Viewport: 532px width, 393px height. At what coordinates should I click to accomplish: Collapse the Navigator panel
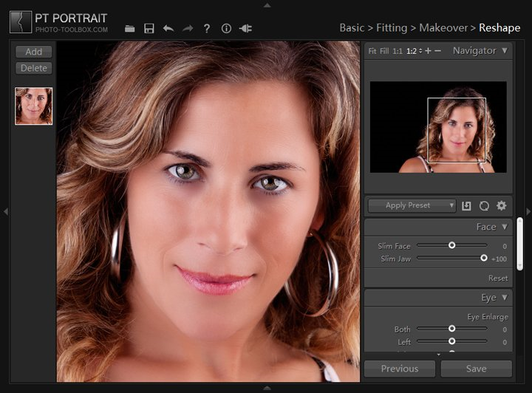coord(505,51)
